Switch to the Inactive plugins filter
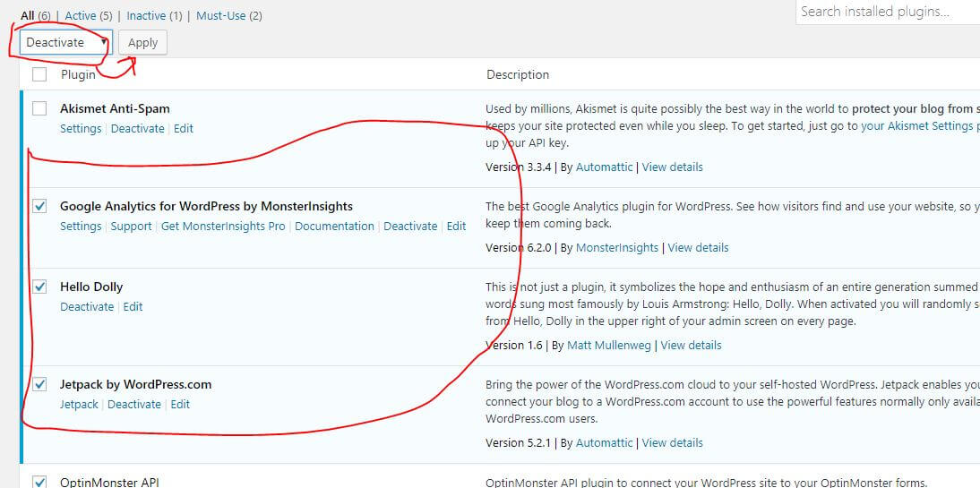The image size is (980, 488). (146, 16)
